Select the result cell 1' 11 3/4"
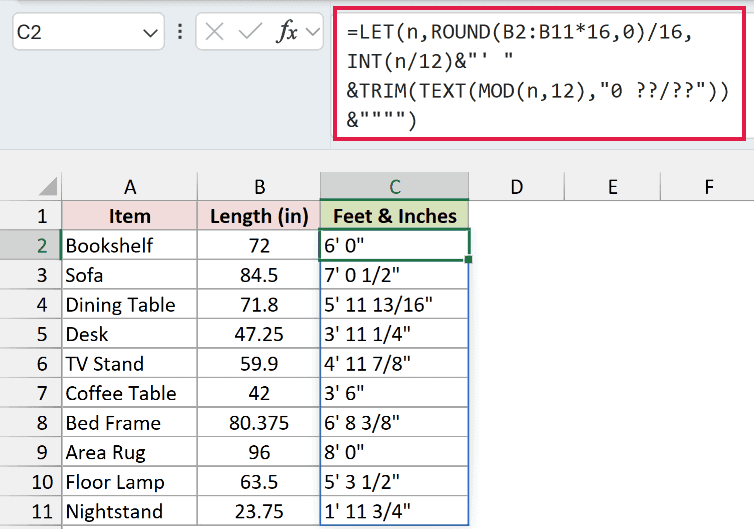754x529 pixels. [x=394, y=511]
